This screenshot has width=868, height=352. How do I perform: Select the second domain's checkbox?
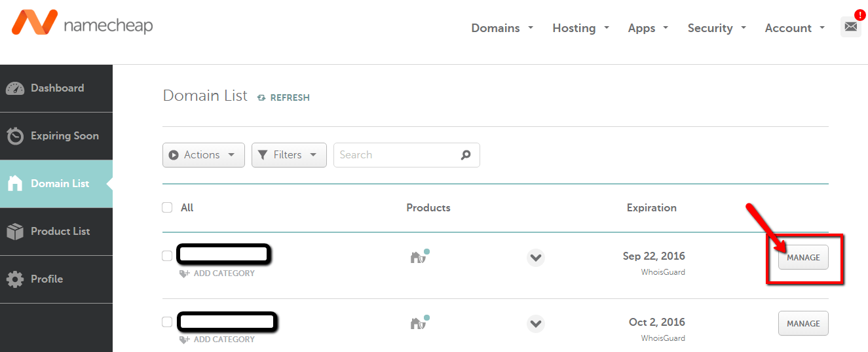167,322
